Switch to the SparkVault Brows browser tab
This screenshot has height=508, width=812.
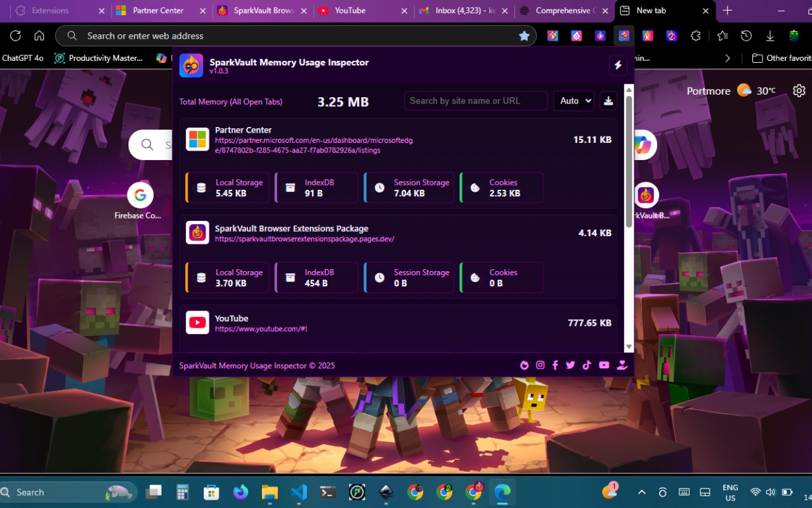pos(263,11)
